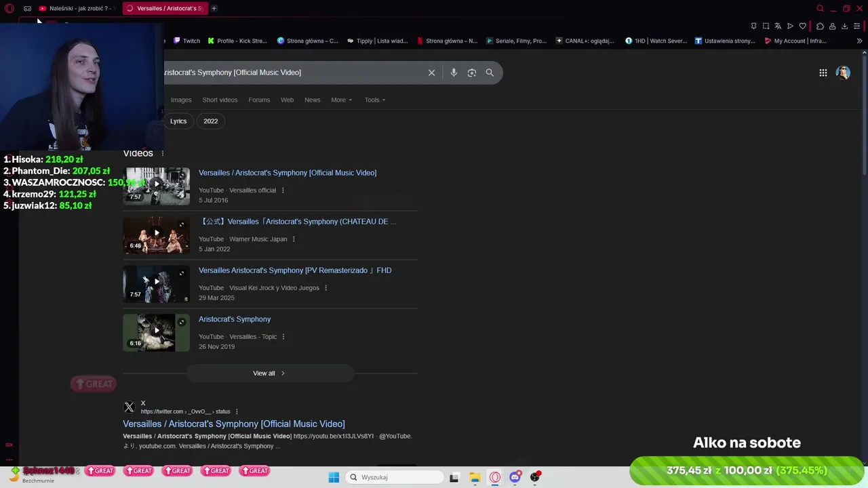868x488 pixels.
Task: Switch to the Web search tab
Action: click(x=288, y=100)
